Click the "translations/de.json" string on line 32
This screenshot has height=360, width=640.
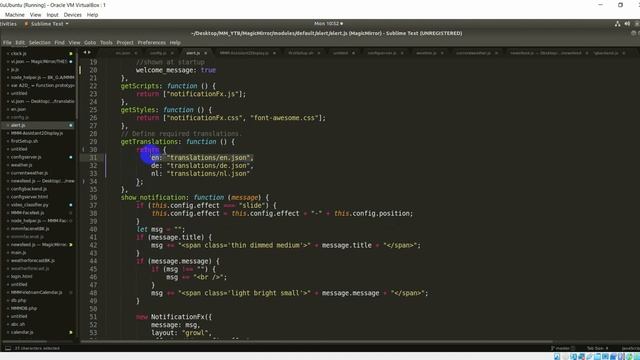tap(208, 166)
